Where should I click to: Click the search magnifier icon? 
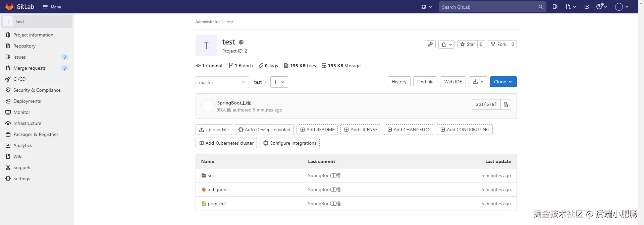540,7
